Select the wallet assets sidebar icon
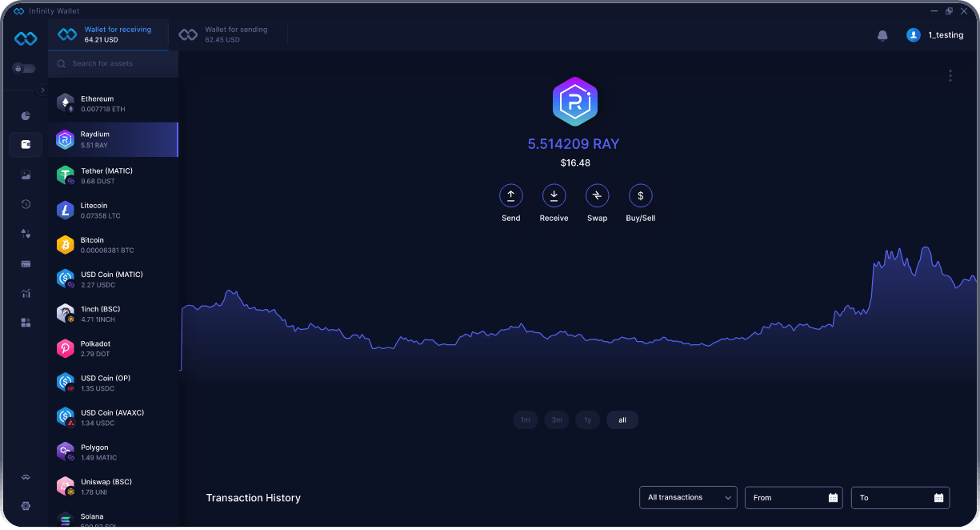 tap(25, 144)
